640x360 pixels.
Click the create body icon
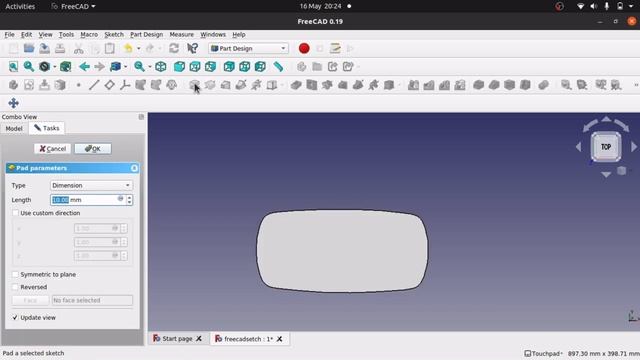pyautogui.click(x=13, y=85)
